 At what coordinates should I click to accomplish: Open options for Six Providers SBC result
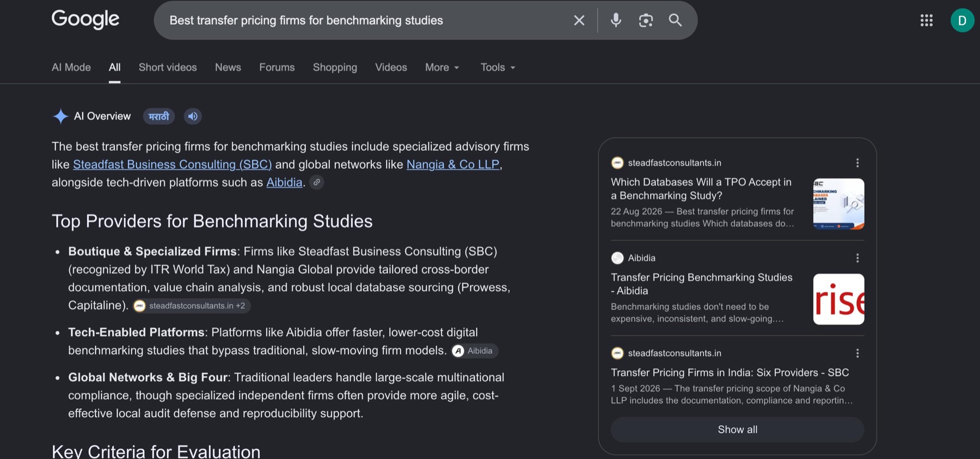tap(857, 353)
